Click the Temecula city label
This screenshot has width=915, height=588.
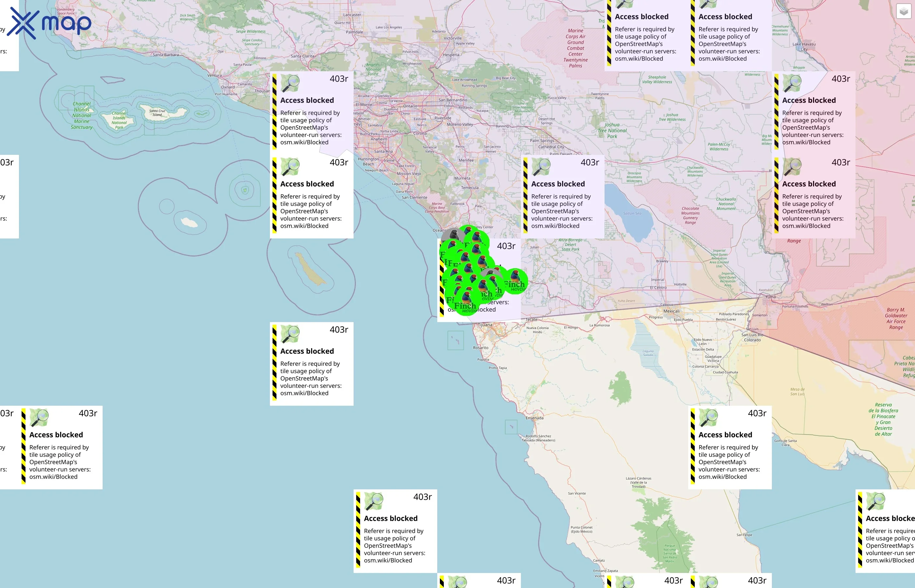tap(470, 188)
